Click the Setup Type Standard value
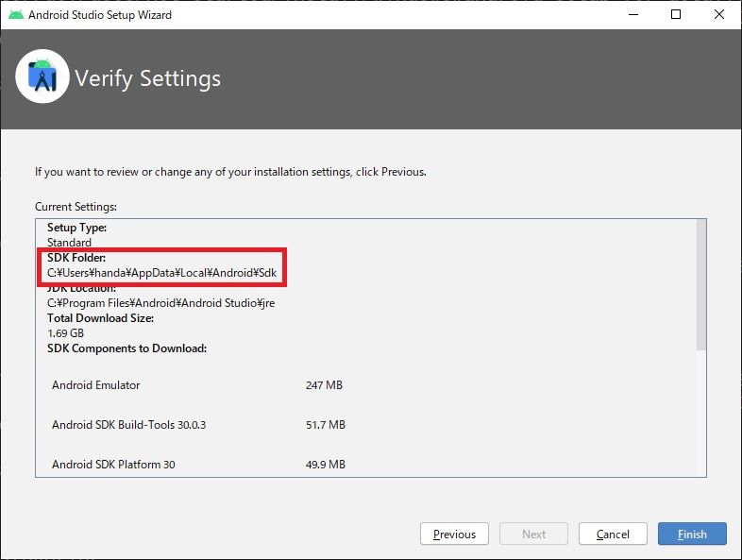The image size is (742, 560). click(69, 243)
